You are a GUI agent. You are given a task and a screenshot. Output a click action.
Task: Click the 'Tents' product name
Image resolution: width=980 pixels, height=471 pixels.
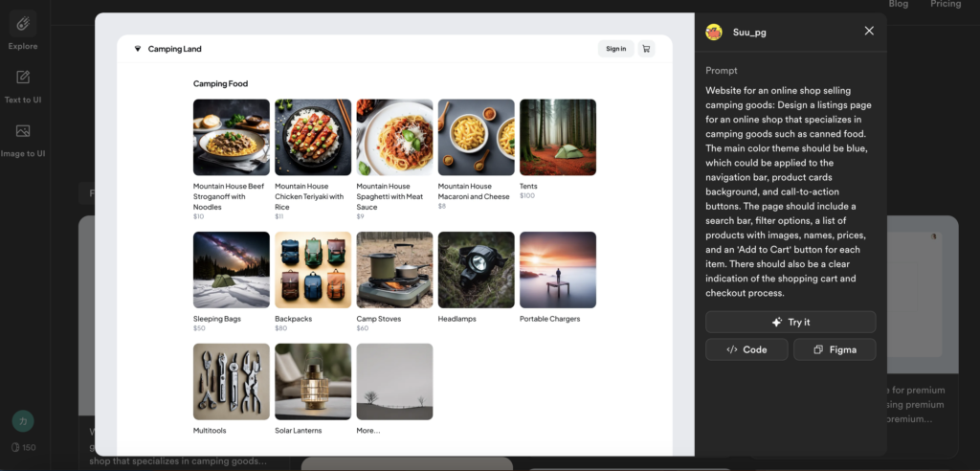tap(528, 187)
